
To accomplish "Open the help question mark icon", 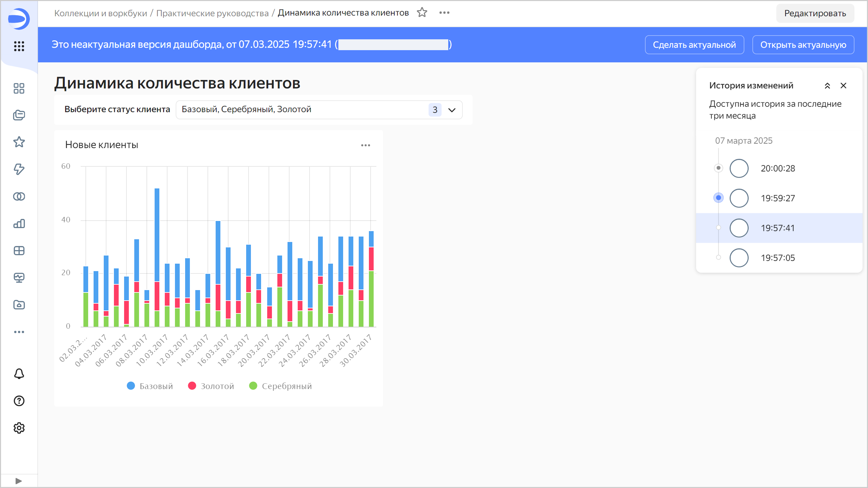I will pyautogui.click(x=19, y=401).
